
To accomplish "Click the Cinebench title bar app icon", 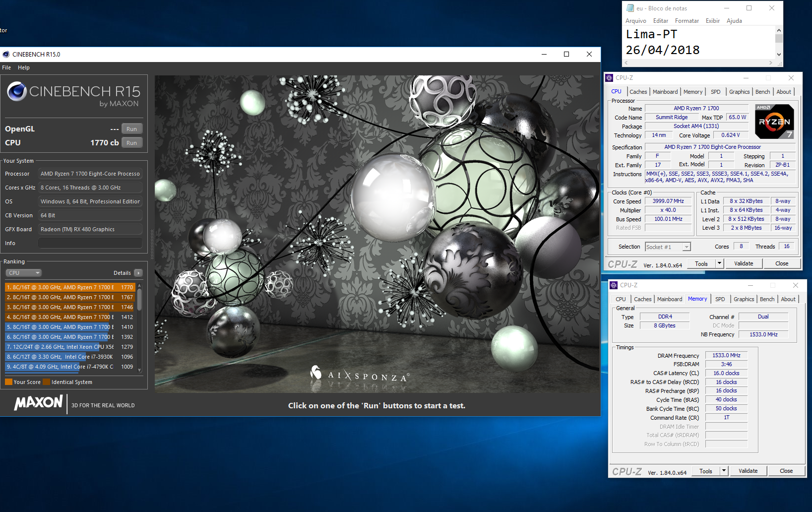I will (6, 54).
